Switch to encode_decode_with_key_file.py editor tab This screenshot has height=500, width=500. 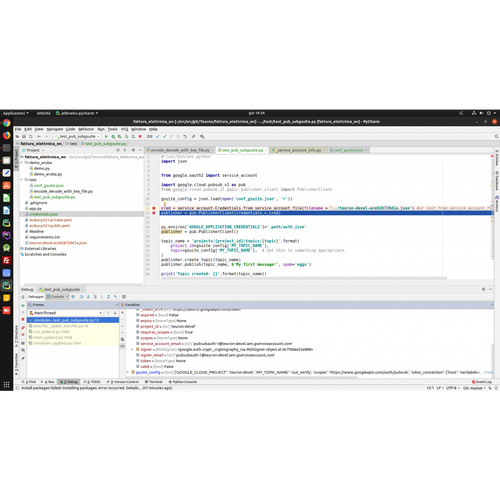tap(180, 150)
